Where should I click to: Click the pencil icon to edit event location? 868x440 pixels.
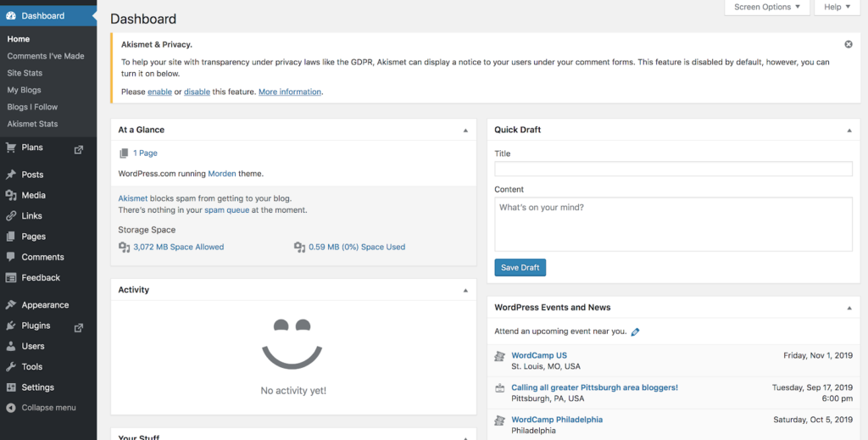click(636, 332)
